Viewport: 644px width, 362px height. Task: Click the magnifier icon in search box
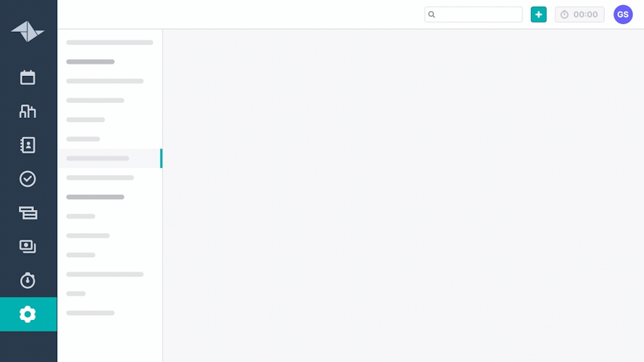(432, 14)
